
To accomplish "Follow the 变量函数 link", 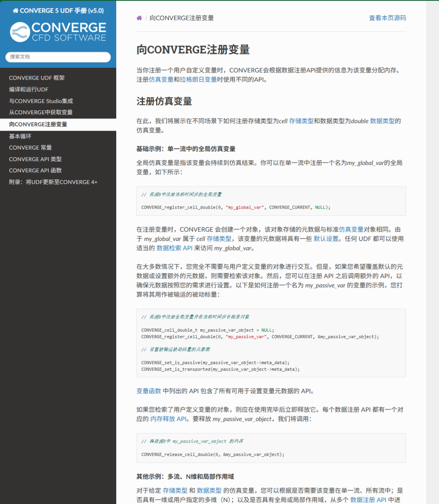I will pyautogui.click(x=149, y=391).
